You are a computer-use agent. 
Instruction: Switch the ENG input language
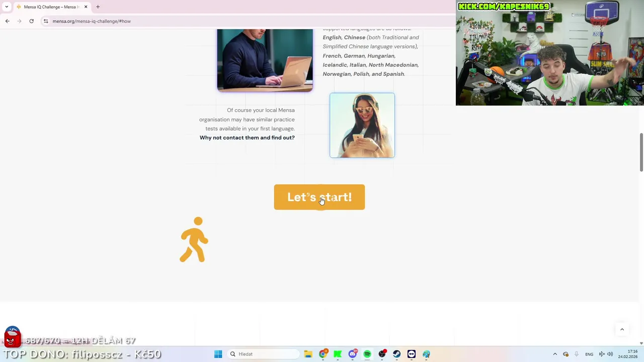589,354
